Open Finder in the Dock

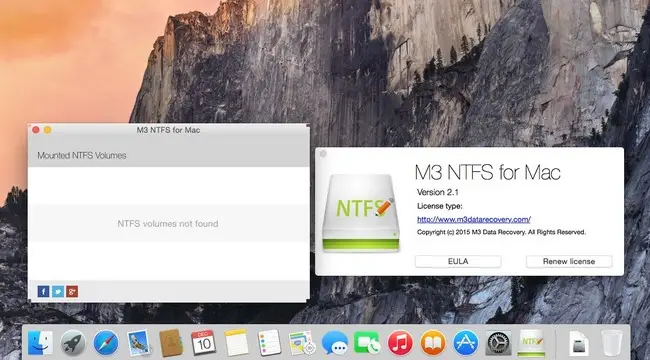[x=40, y=343]
